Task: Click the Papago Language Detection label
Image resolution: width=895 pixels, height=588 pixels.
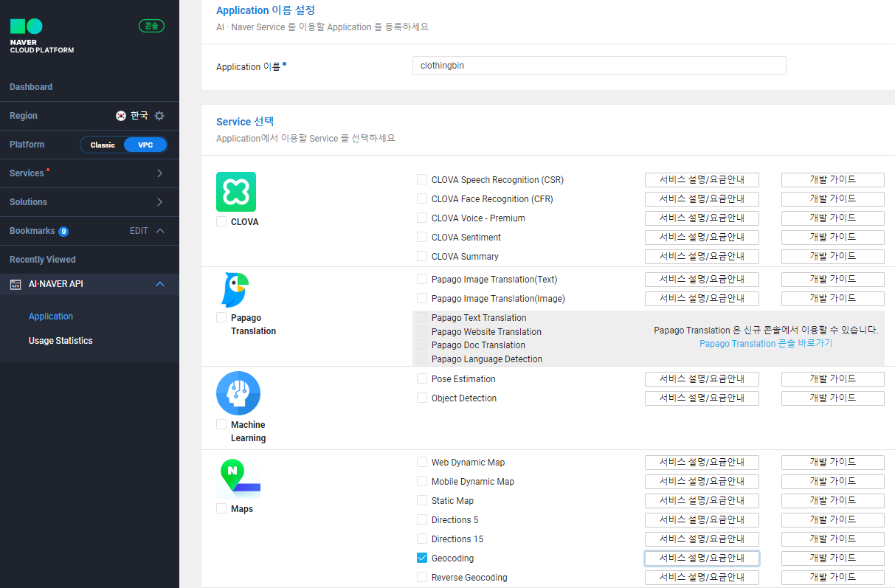Action: pos(487,359)
